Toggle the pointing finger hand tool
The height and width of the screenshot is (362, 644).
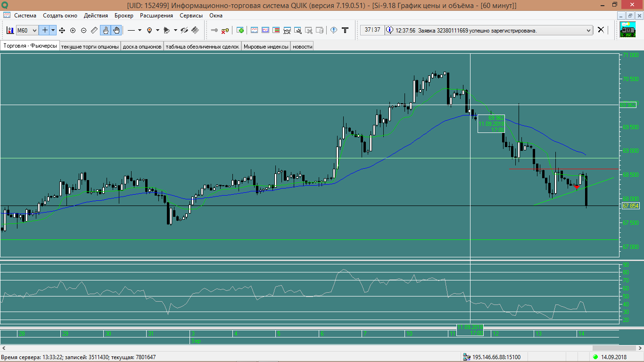pyautogui.click(x=106, y=30)
